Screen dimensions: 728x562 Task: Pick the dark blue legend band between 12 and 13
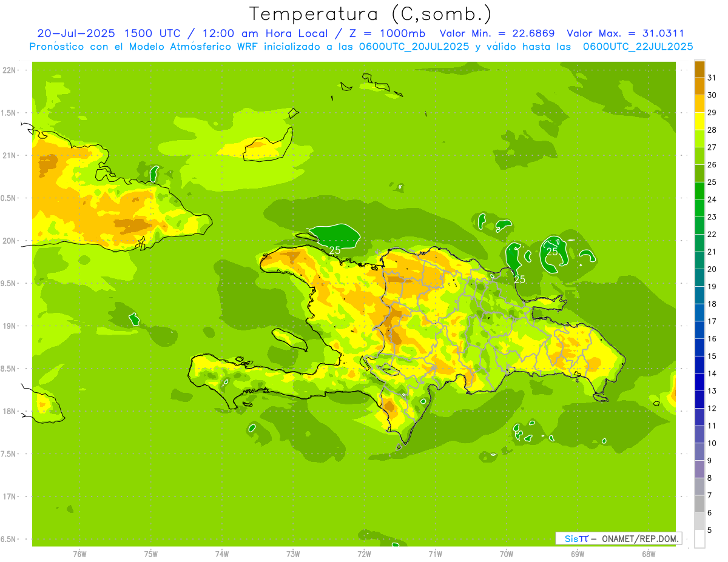tap(699, 400)
